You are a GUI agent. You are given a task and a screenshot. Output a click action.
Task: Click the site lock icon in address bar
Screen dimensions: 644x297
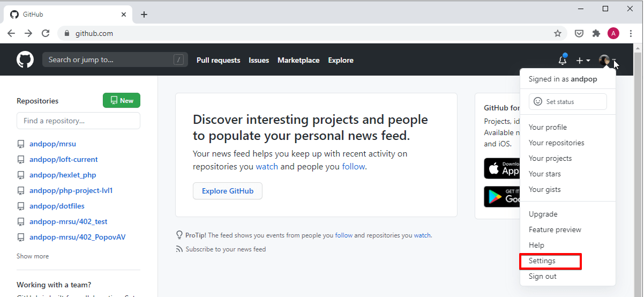tap(67, 33)
